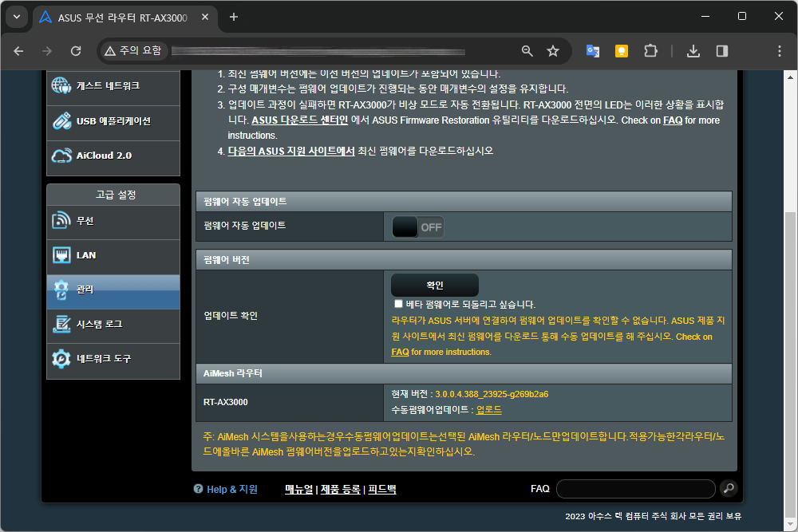
Task: Open the 제품 등록 footer link
Action: click(341, 489)
